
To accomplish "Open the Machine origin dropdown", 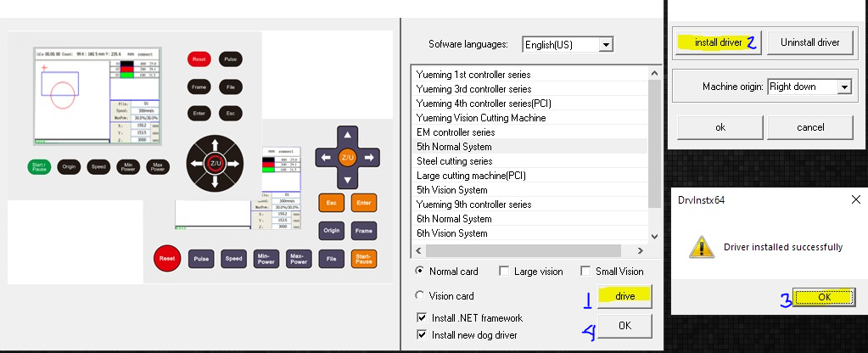I will (x=809, y=87).
